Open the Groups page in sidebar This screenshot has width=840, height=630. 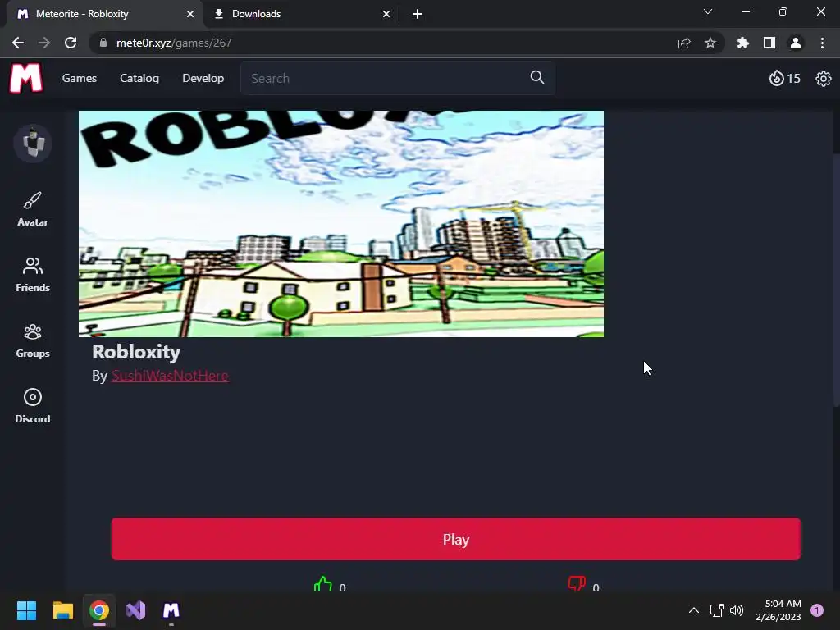pos(33,340)
